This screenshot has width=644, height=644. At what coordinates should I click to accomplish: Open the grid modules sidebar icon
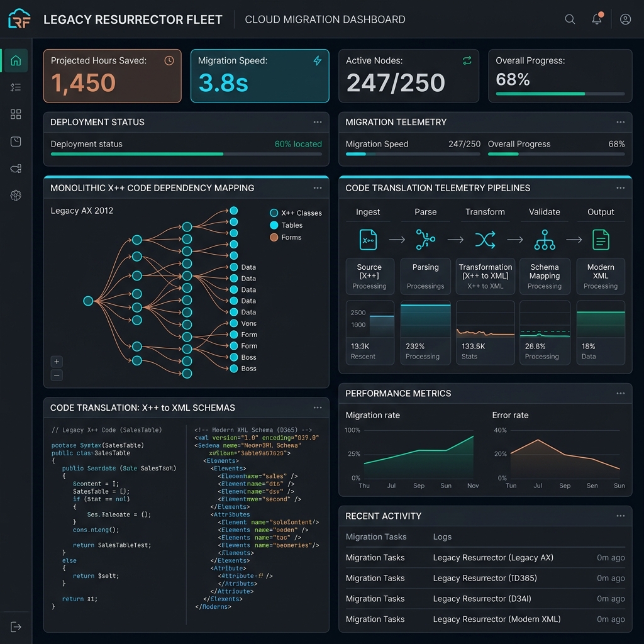[x=16, y=114]
